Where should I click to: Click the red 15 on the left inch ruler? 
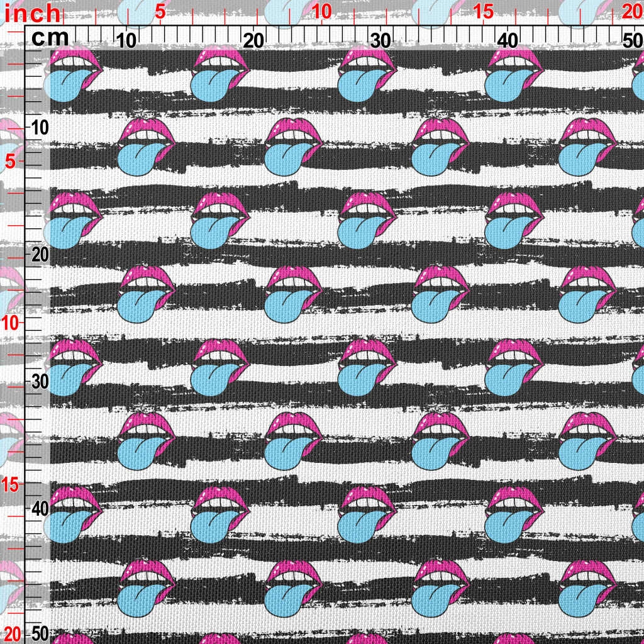(x=12, y=485)
